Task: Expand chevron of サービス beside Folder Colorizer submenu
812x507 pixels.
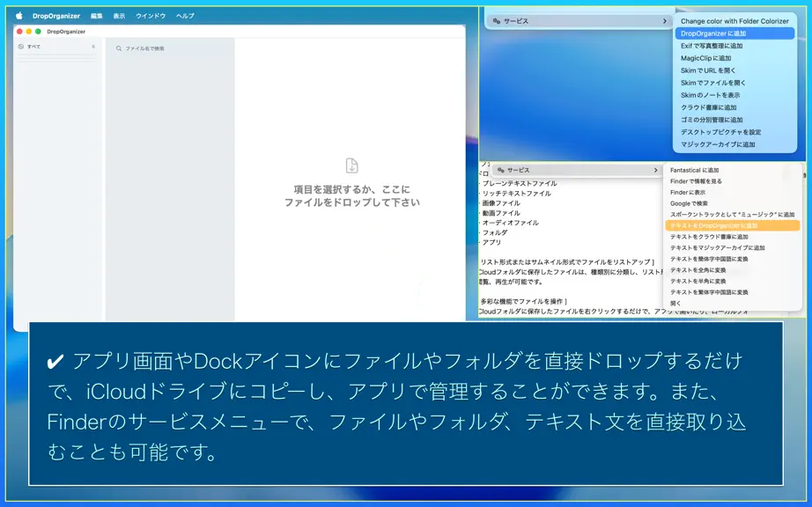Action: (664, 21)
